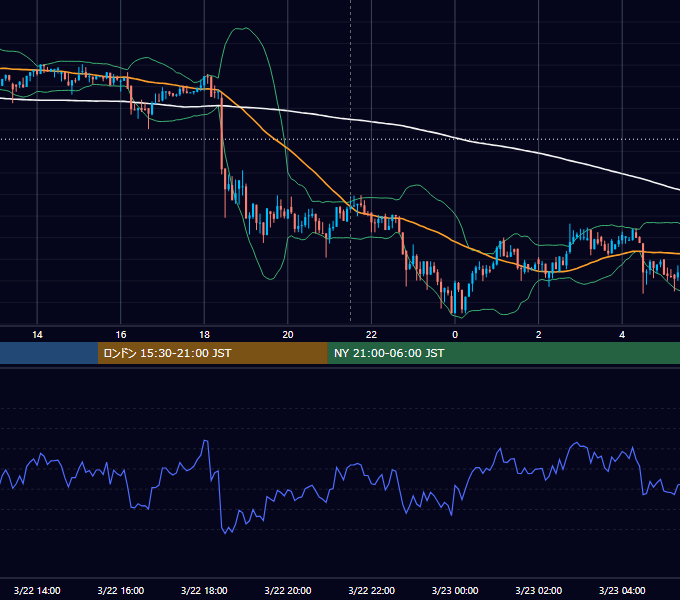Click hour label 0 on price chart axis
680x600 pixels.
(x=455, y=335)
